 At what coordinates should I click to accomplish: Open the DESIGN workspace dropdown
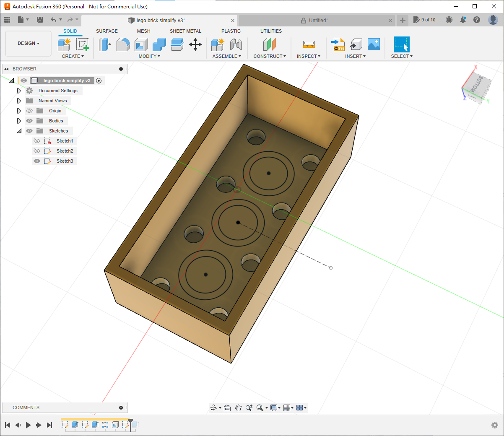coord(29,44)
